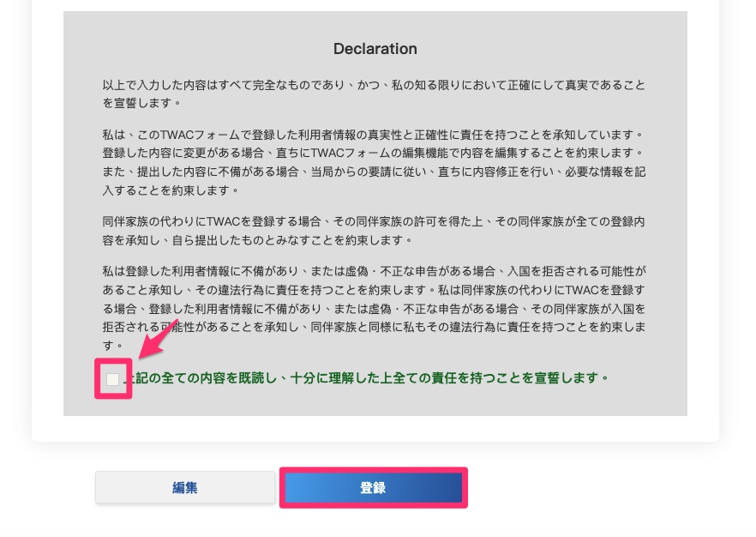Click the line starting with 容を承知し、自ら提出した
This screenshot has height=537, width=756.
click(x=257, y=239)
